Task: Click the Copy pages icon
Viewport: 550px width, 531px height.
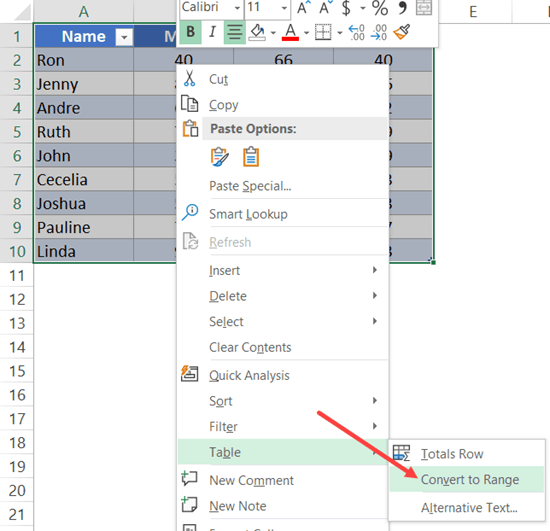Action: [x=189, y=104]
